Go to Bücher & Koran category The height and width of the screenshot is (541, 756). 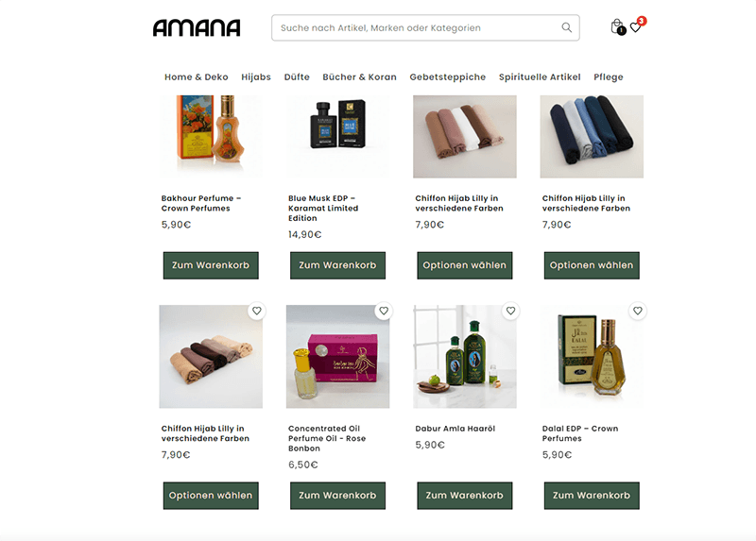pos(359,77)
